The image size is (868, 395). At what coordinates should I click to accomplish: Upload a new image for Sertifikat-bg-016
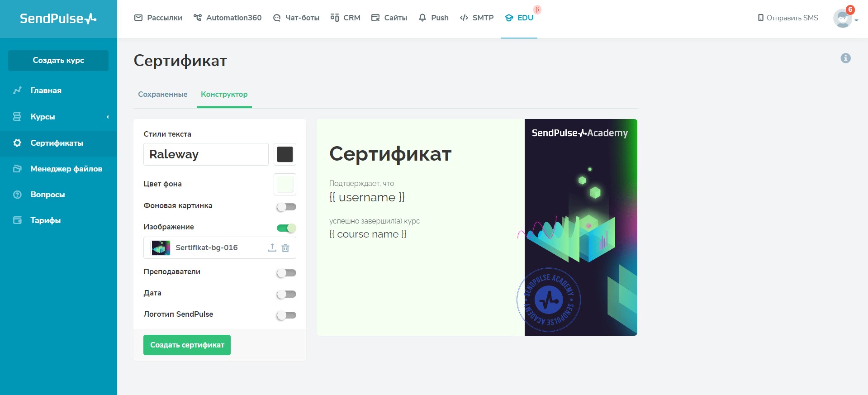[272, 247]
